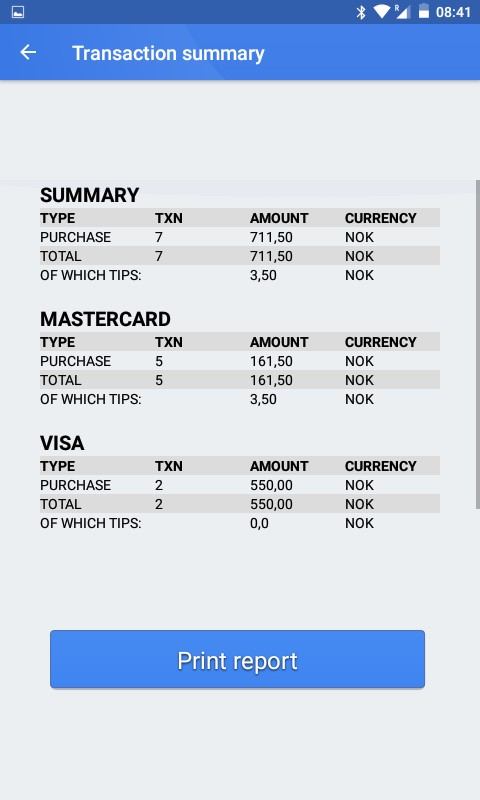Click the roaming cellular signal icon
The image size is (480, 800).
pos(402,12)
